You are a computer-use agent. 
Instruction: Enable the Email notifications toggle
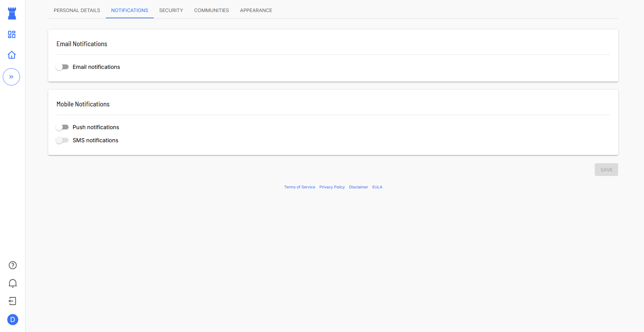pos(62,67)
